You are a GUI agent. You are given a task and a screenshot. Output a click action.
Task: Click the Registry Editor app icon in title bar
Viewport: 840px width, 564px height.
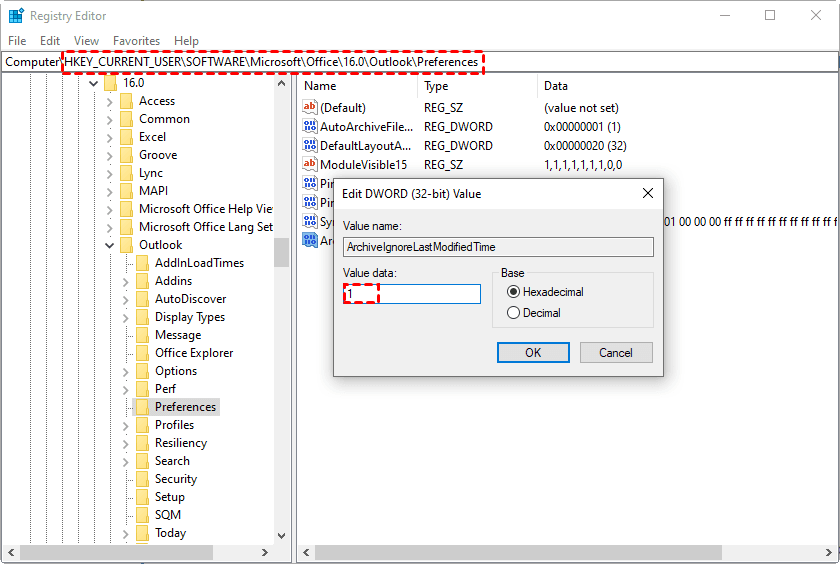point(16,16)
